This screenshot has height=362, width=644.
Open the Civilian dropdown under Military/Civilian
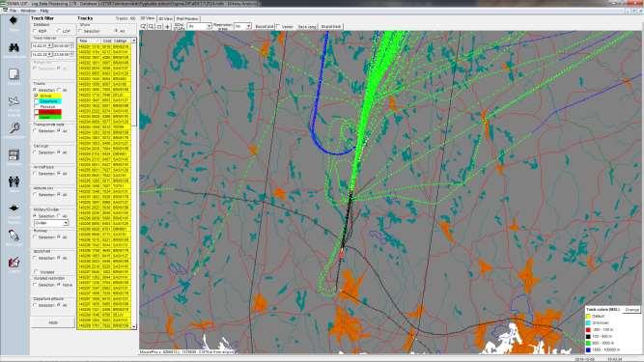[65, 222]
